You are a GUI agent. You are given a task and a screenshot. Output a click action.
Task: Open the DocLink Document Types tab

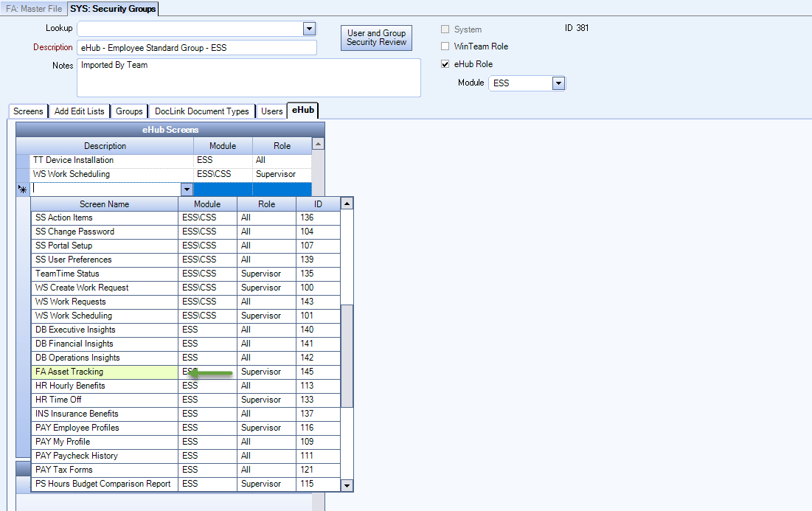200,111
